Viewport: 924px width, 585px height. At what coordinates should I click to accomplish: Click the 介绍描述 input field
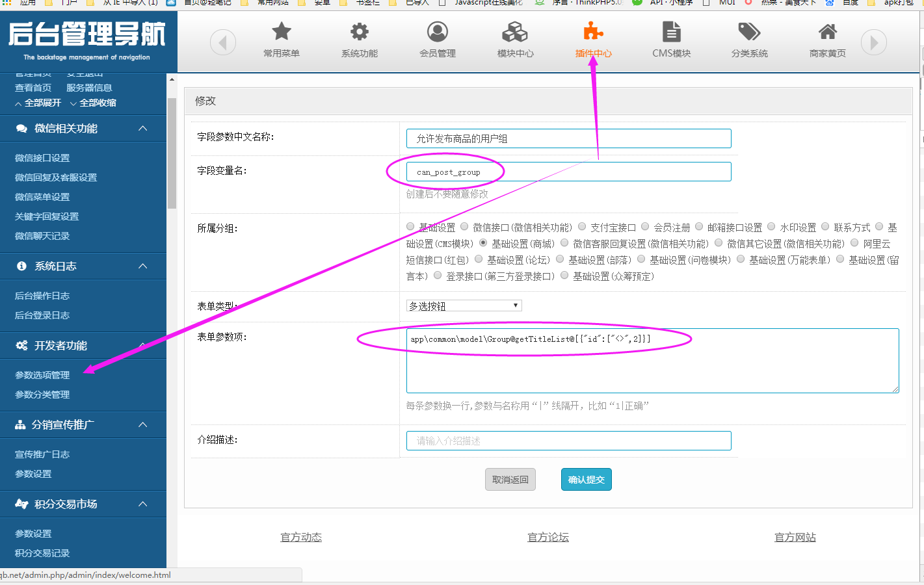(x=568, y=441)
